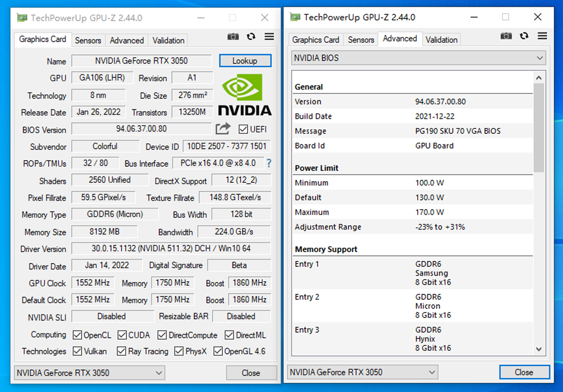
Task: Open the GPU-Z hamburger menu
Action: click(269, 36)
